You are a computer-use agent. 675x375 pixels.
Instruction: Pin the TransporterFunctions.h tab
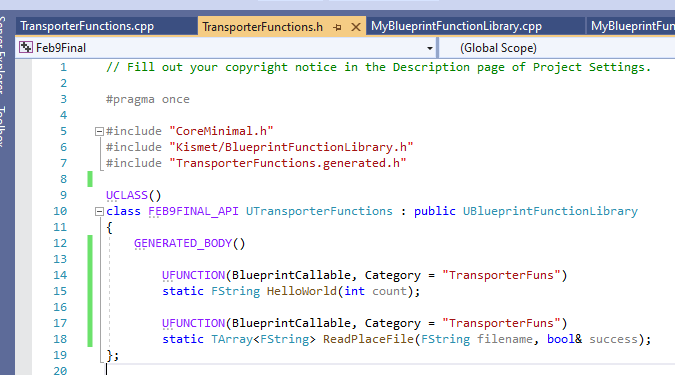click(337, 28)
